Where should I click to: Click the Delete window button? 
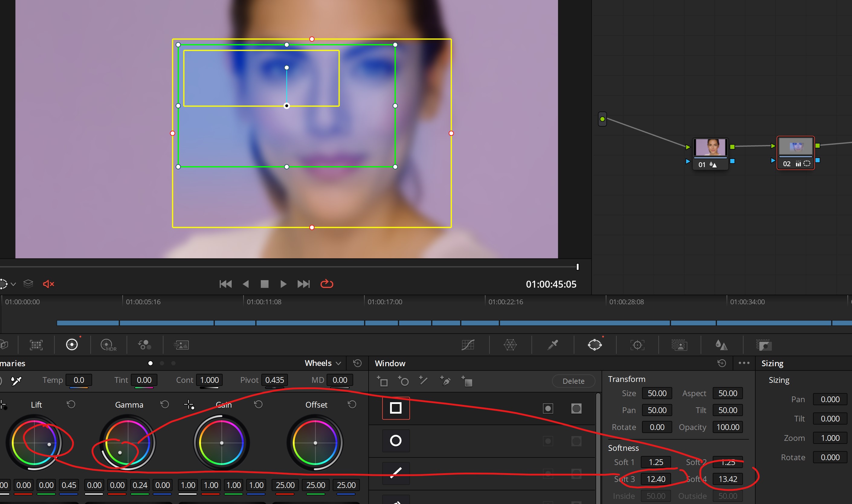(x=573, y=381)
